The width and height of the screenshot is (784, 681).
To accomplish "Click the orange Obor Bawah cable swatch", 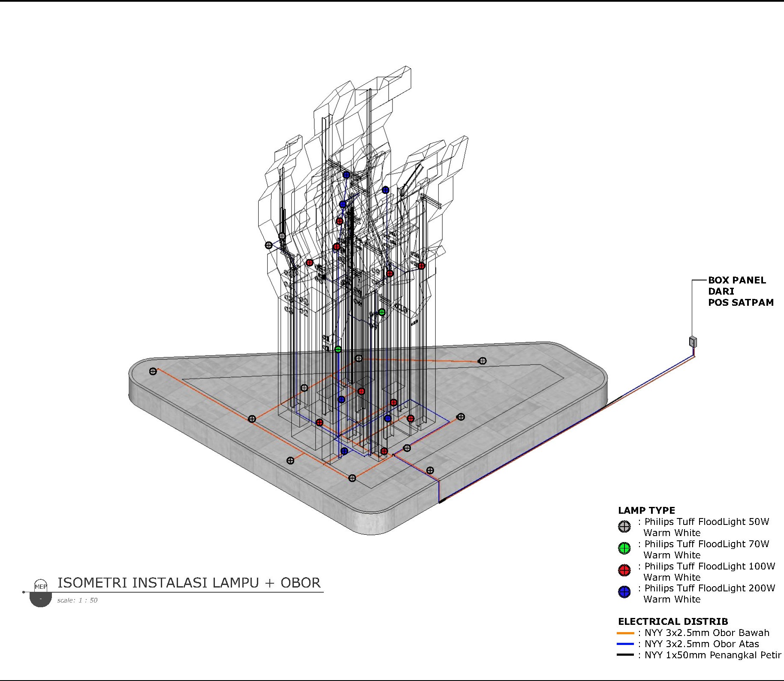I will click(x=625, y=633).
